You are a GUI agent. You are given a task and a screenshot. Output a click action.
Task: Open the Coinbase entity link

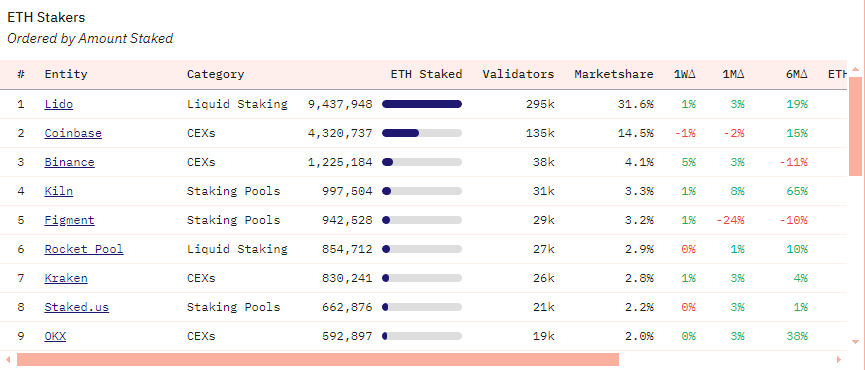(x=73, y=133)
